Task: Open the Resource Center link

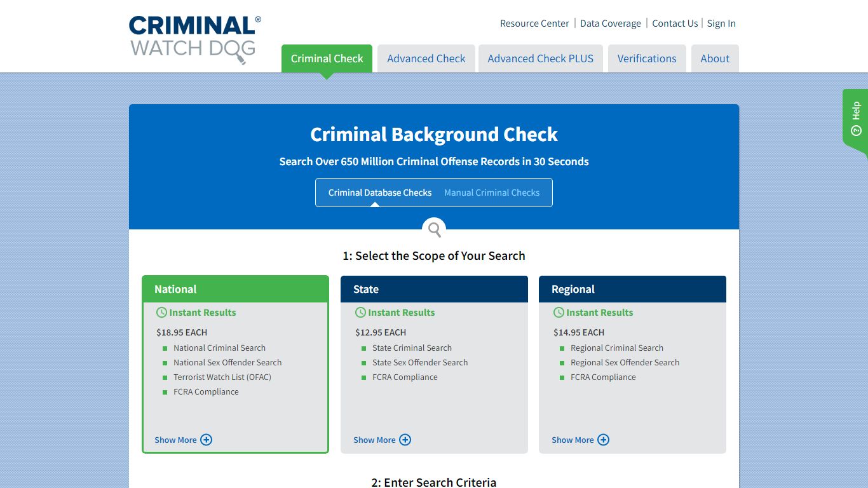Action: 534,24
